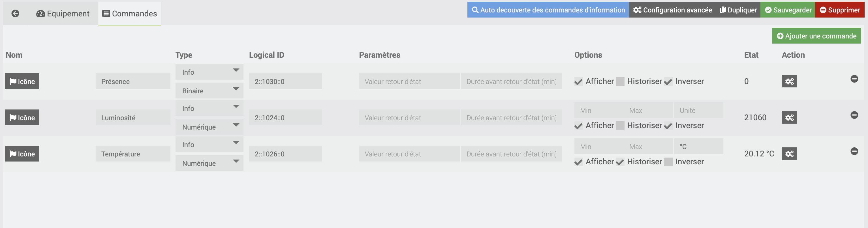Choose an icon for the Présence command
The width and height of the screenshot is (868, 228).
(22, 81)
